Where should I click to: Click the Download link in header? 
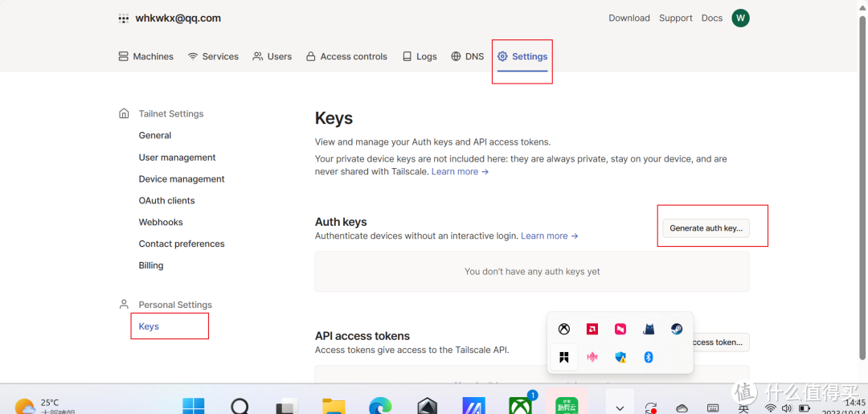coord(628,18)
